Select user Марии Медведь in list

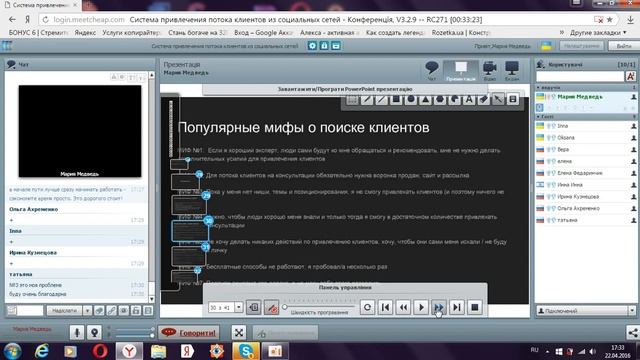(586, 97)
